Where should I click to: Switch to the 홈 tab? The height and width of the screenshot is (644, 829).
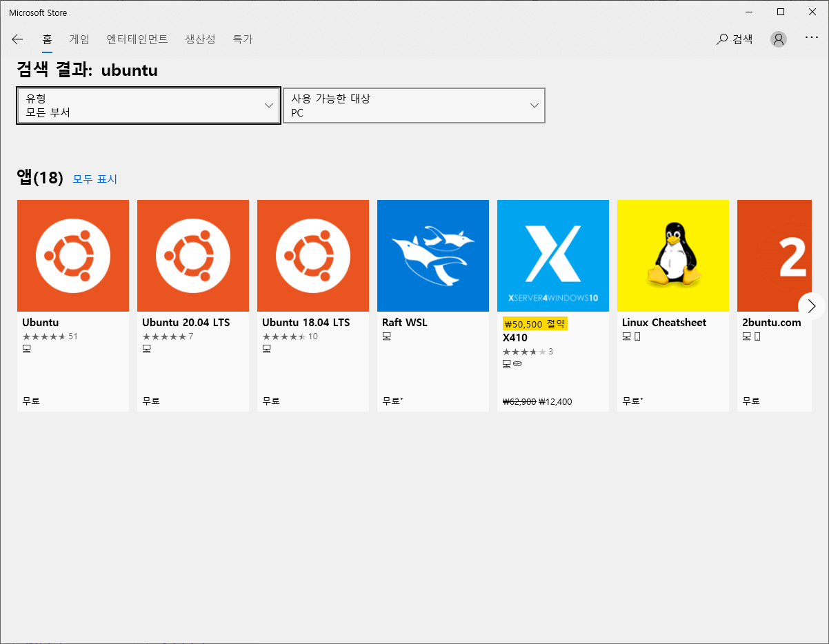click(x=48, y=39)
